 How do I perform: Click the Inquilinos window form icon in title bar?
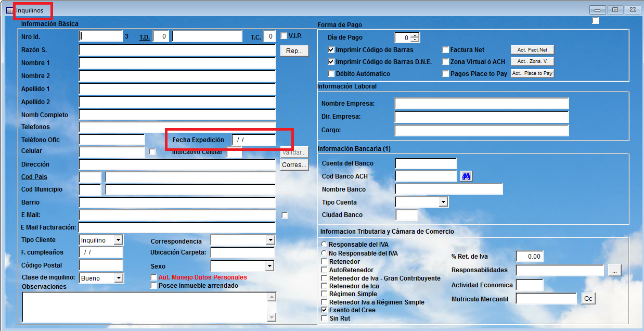coord(9,10)
